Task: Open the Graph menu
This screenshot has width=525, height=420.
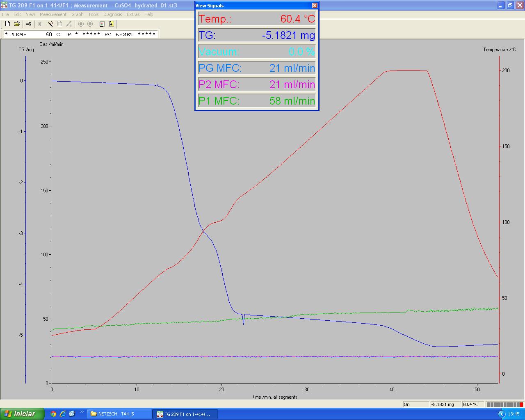Action: [x=77, y=14]
